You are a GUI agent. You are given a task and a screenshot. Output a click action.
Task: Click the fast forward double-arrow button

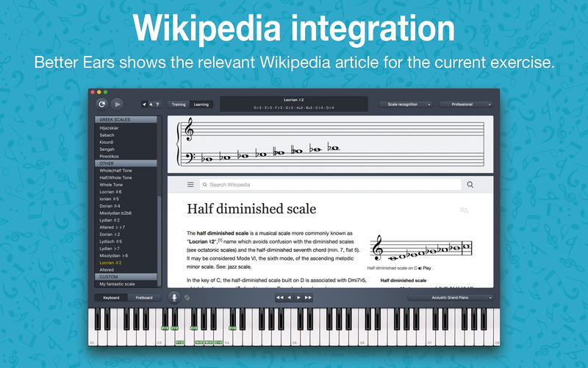308,297
